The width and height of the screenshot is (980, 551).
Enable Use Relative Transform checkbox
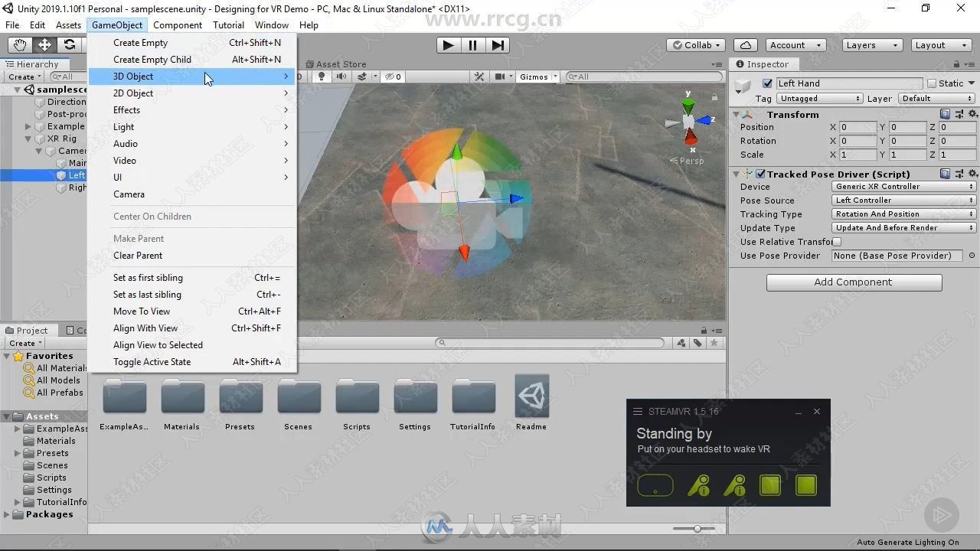pyautogui.click(x=837, y=242)
